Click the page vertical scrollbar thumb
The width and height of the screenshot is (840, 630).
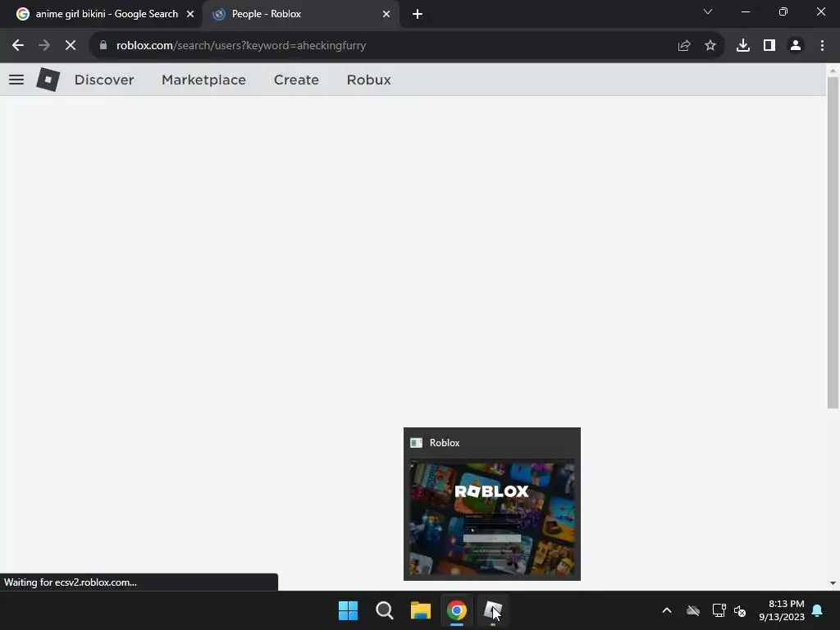(x=833, y=242)
